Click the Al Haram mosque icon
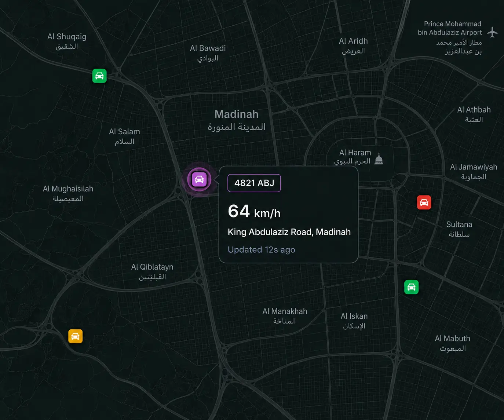Viewport: 504px width, 420px height. (379, 159)
